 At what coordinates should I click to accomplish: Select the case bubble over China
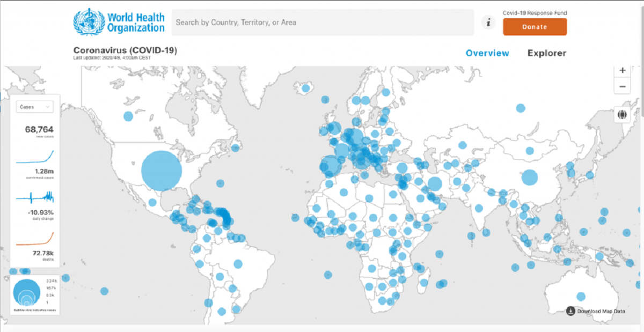click(x=530, y=178)
